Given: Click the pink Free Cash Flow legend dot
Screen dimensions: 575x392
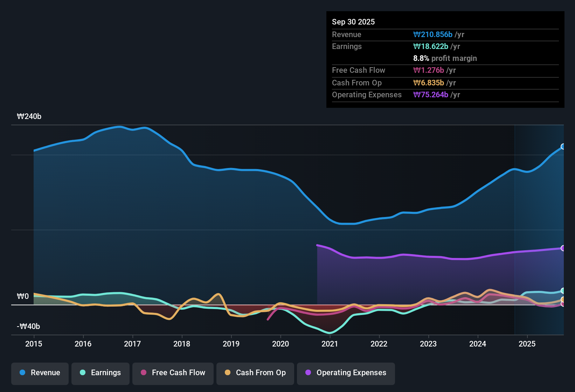Looking at the screenshot, I should click(143, 373).
